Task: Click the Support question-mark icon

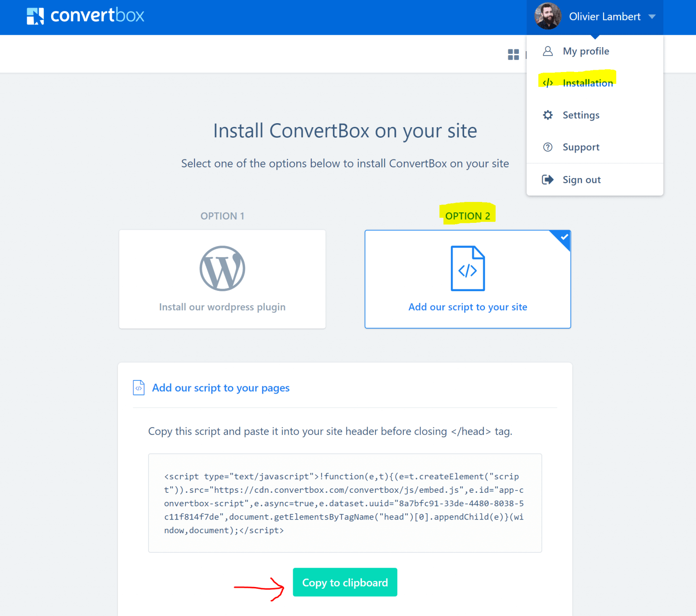Action: point(548,147)
